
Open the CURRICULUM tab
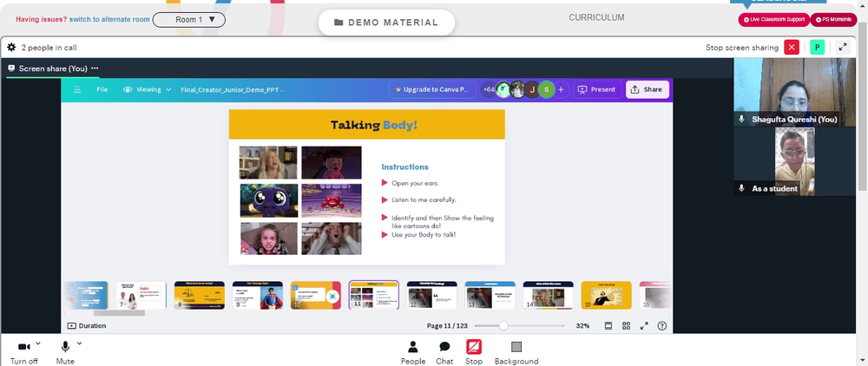(597, 17)
